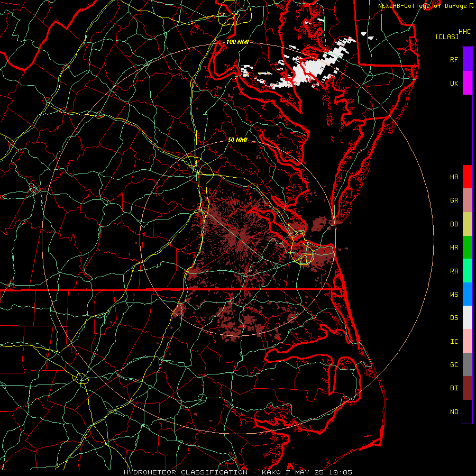Click the Hydrometeor Classification KAKQ title caption
This screenshot has height=476, width=476.
tap(237, 472)
